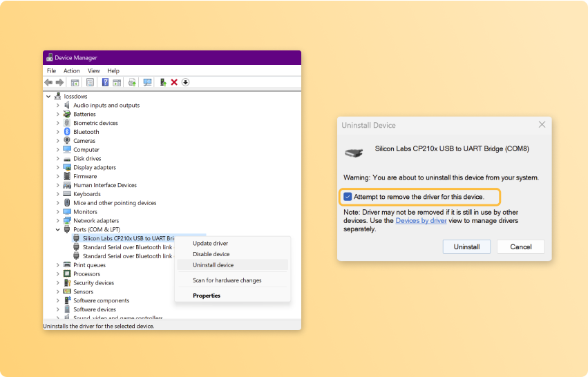
Task: Click the Print queues category icon
Action: [x=67, y=264]
